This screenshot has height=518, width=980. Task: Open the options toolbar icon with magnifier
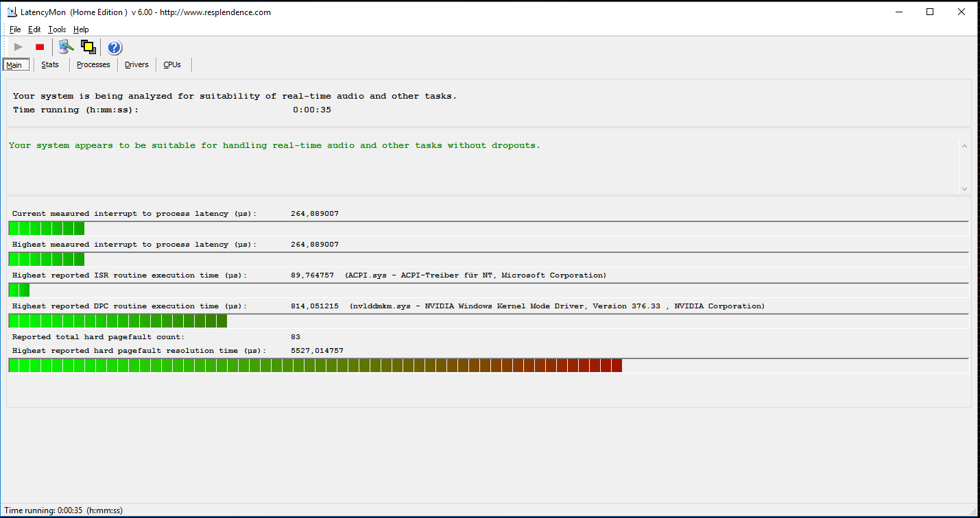tap(66, 47)
